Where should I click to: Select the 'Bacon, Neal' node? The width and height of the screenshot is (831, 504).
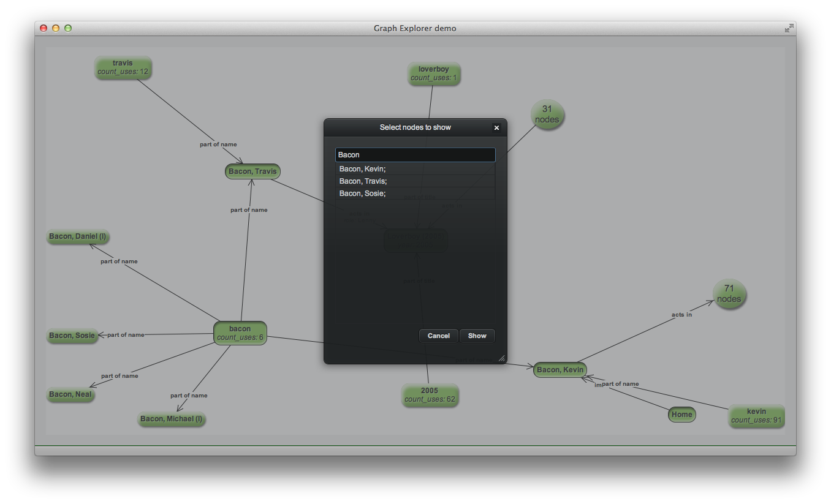(70, 394)
